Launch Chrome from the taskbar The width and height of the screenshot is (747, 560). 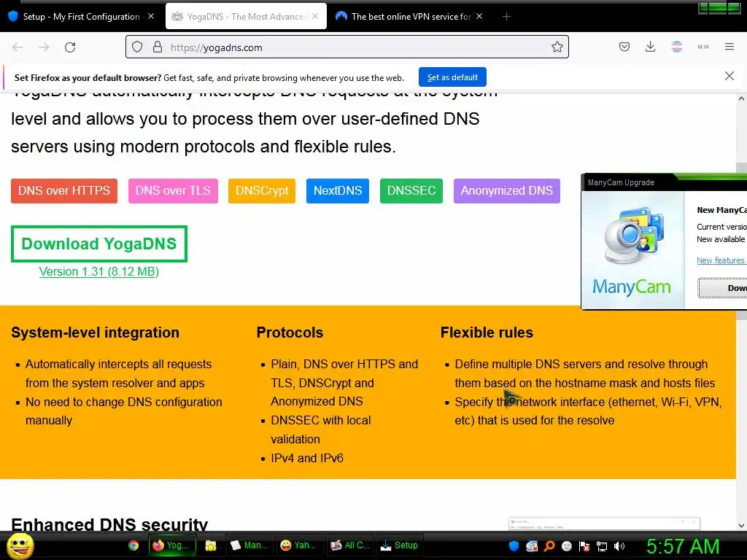click(x=133, y=545)
